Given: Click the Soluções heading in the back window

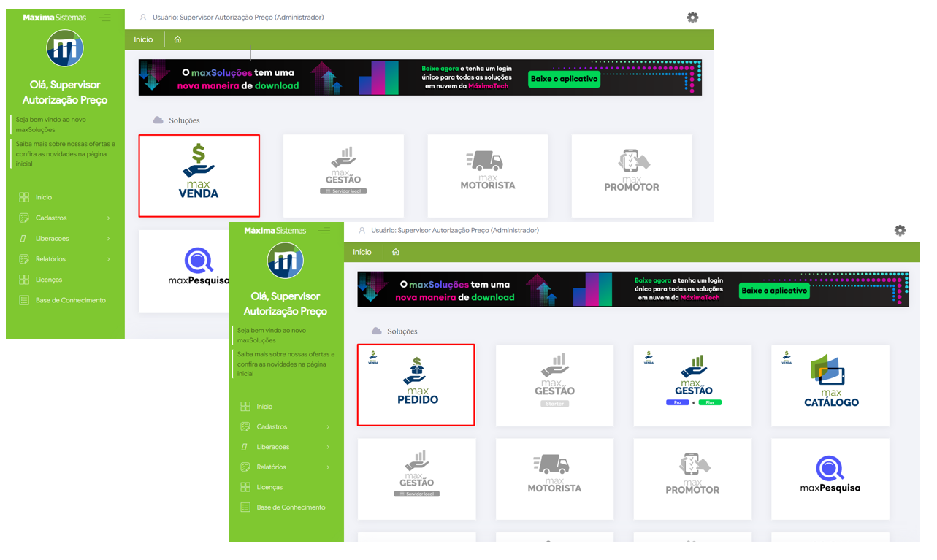Looking at the screenshot, I should tap(184, 120).
